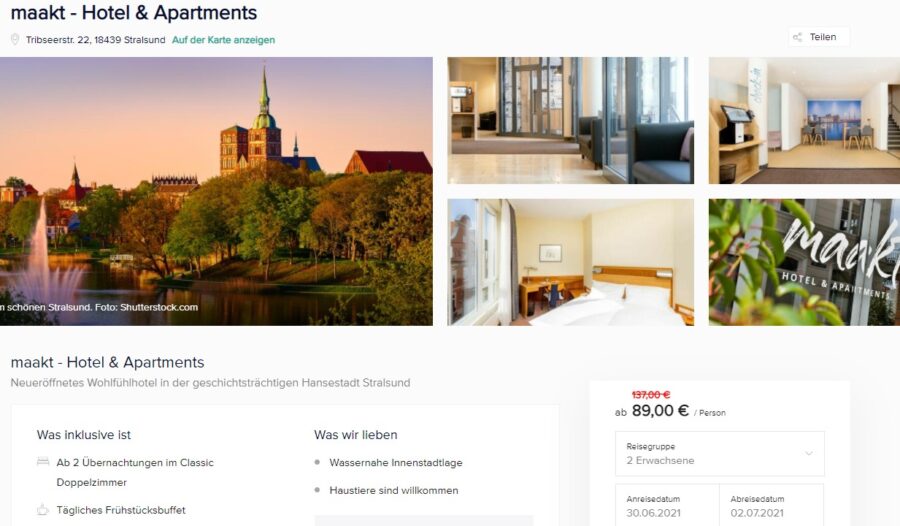Viewport: 900px width, 526px height.
Task: Open the Abreisedatum date field
Action: click(x=771, y=505)
